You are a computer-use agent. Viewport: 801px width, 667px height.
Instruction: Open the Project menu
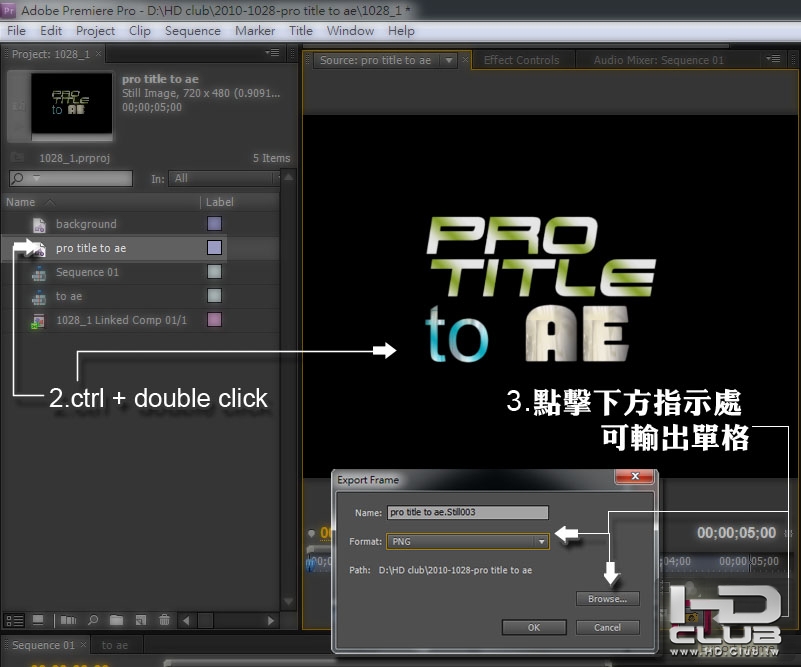click(96, 31)
